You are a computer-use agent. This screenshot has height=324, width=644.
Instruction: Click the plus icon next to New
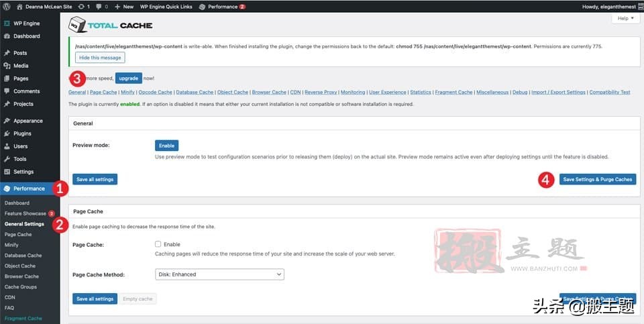[x=117, y=7]
